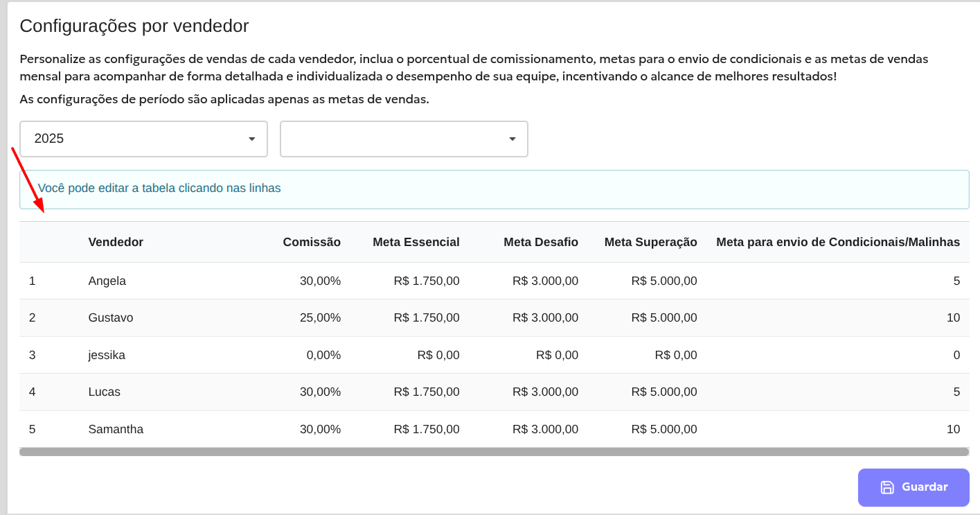This screenshot has width=980, height=515.
Task: Click Meta para envio de Condicionais/Malinhas header
Action: (838, 242)
